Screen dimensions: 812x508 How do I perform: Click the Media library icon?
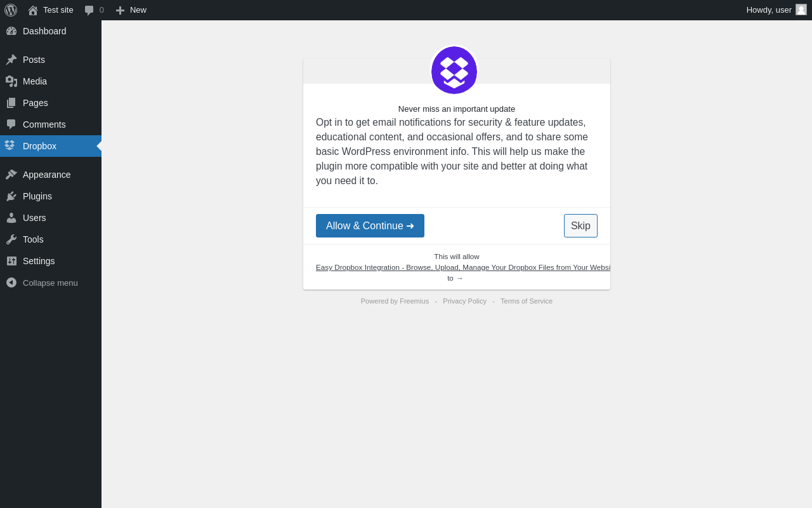coord(11,81)
